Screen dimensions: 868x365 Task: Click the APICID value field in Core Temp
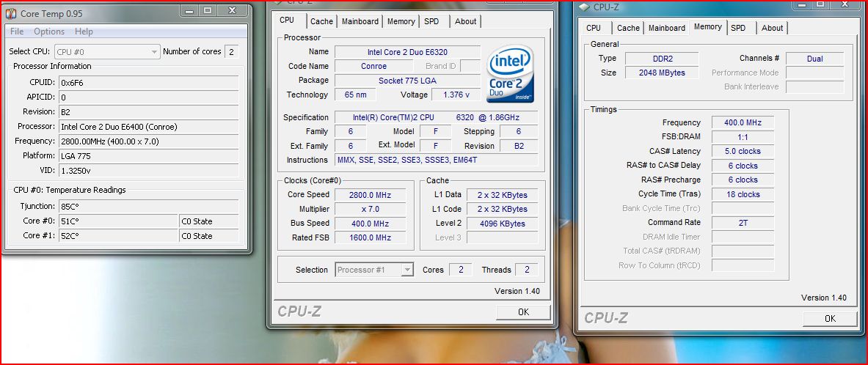point(149,97)
